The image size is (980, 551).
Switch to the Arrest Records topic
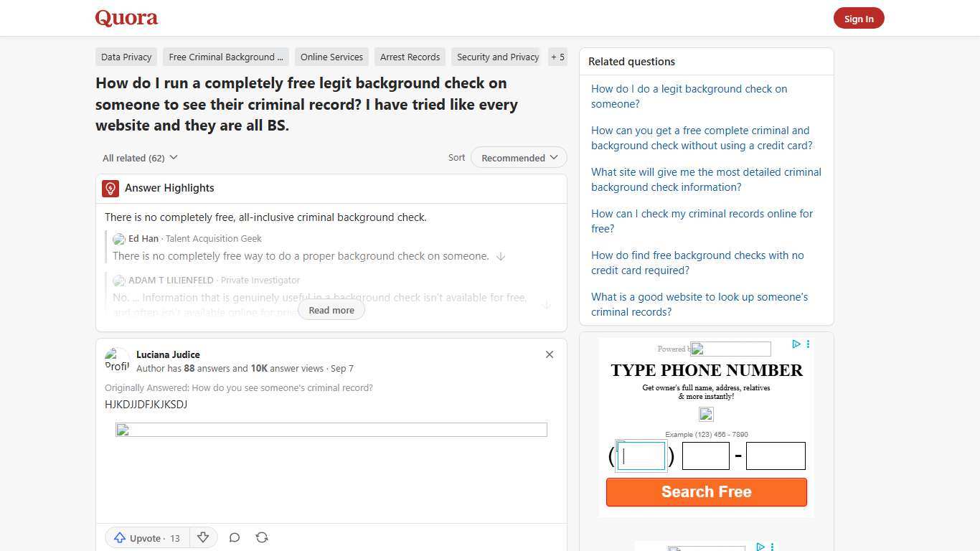coord(410,57)
